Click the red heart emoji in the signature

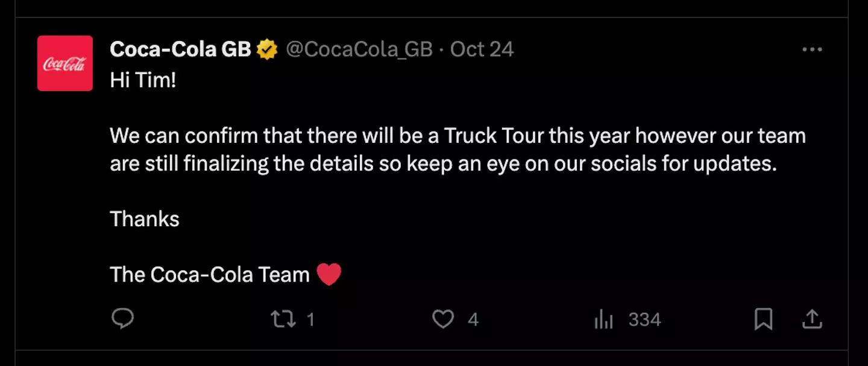329,275
